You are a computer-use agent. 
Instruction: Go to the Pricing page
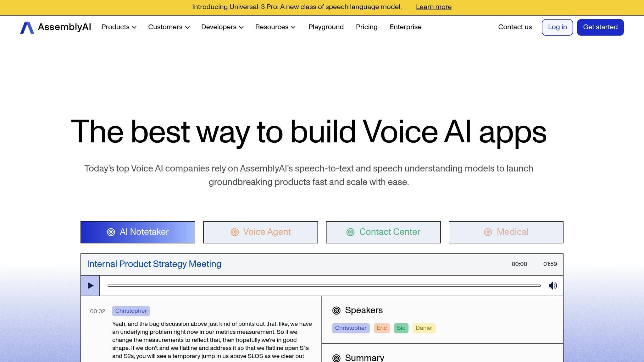[x=366, y=27]
